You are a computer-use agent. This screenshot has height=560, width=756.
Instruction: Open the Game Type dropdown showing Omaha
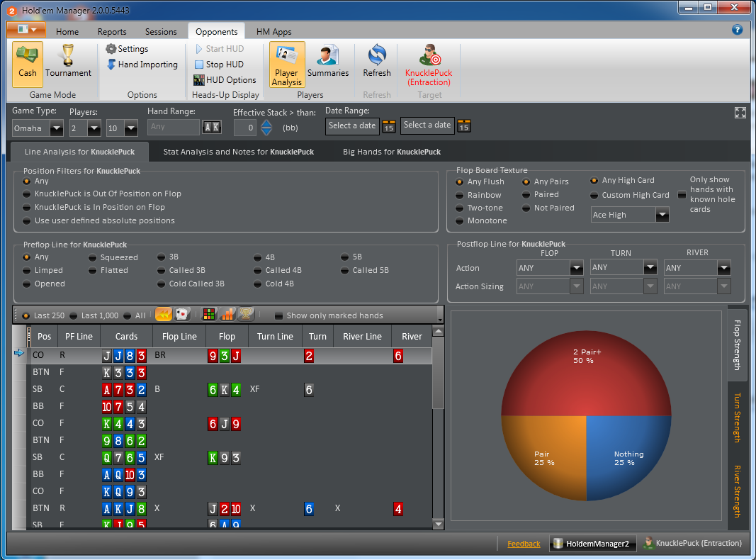pos(57,128)
